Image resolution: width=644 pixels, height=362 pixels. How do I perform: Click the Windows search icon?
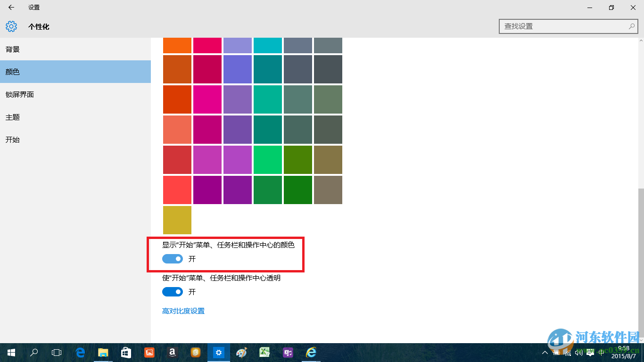[x=33, y=352]
